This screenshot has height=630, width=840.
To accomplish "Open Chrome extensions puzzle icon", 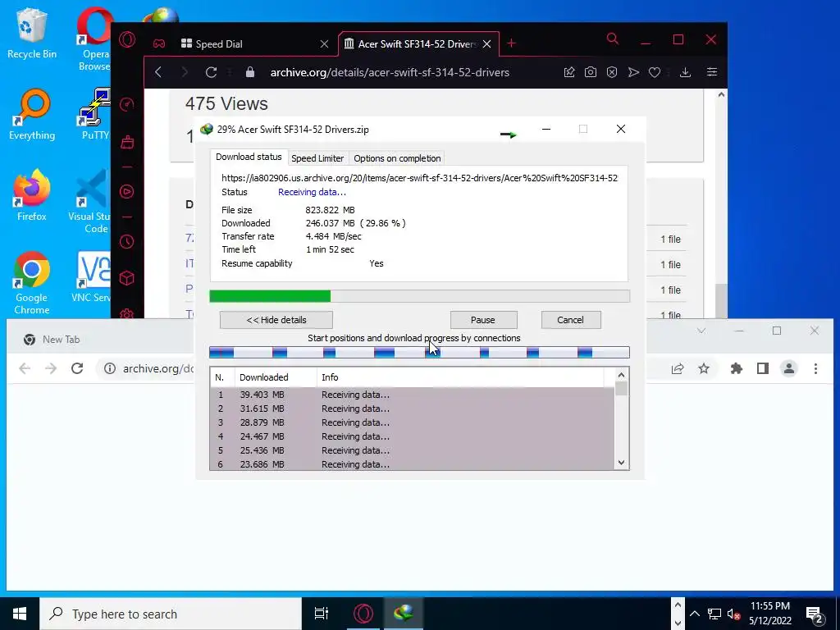I will click(x=737, y=368).
